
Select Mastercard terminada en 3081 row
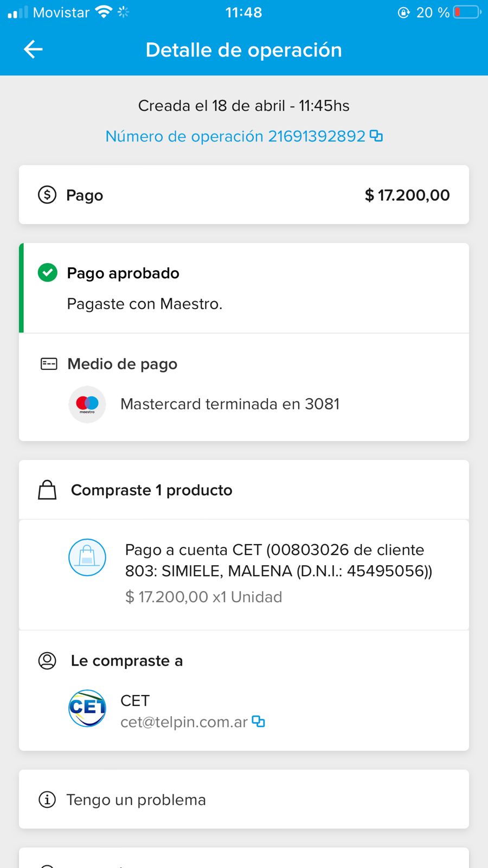point(230,404)
